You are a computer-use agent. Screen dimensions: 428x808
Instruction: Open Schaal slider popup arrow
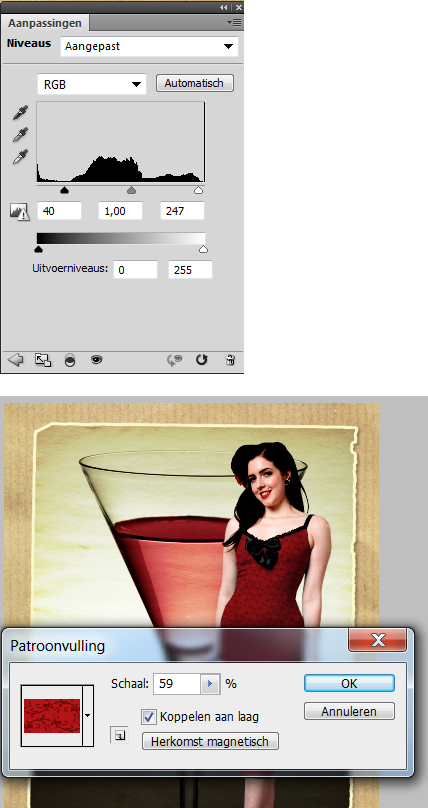[210, 684]
